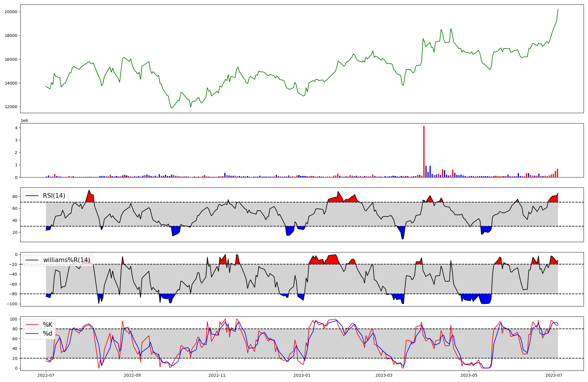This screenshot has width=588, height=382.
Task: Click the 12000 price axis tick label
Action: point(11,107)
